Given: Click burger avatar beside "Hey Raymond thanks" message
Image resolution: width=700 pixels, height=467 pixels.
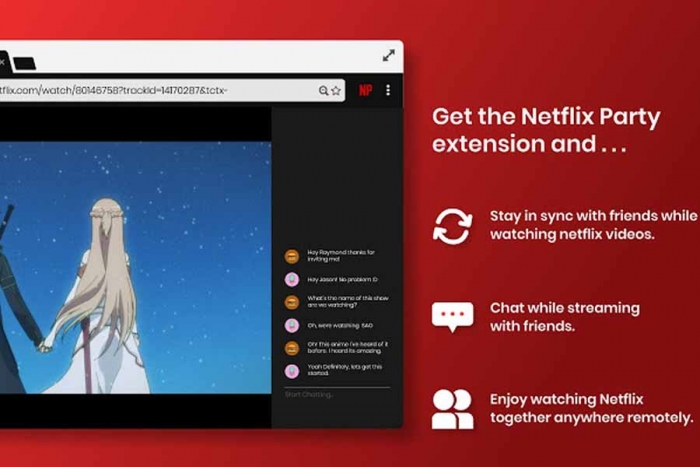Looking at the screenshot, I should 292,256.
